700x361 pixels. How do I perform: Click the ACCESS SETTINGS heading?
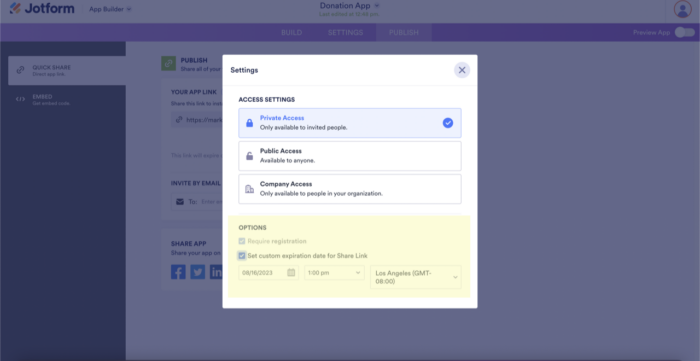pos(267,100)
